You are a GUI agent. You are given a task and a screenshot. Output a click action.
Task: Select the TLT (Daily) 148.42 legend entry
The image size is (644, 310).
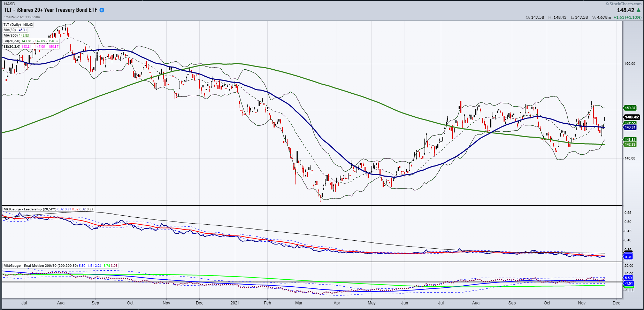pos(18,25)
